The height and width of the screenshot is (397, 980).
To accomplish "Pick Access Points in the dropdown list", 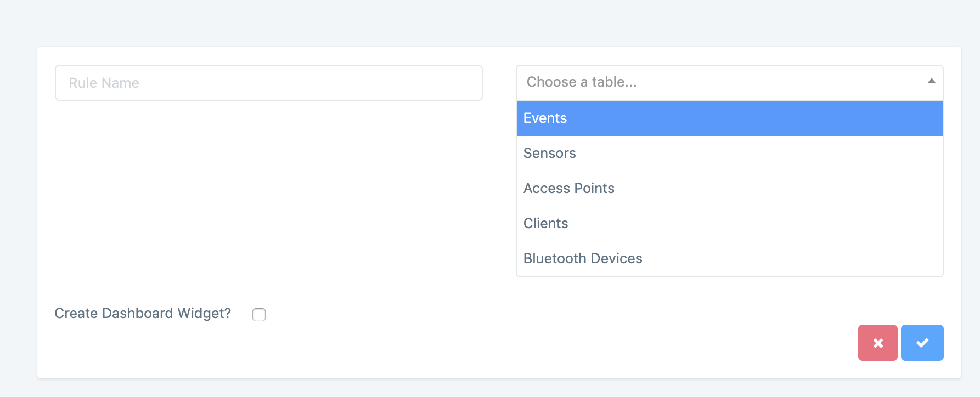I will (569, 189).
